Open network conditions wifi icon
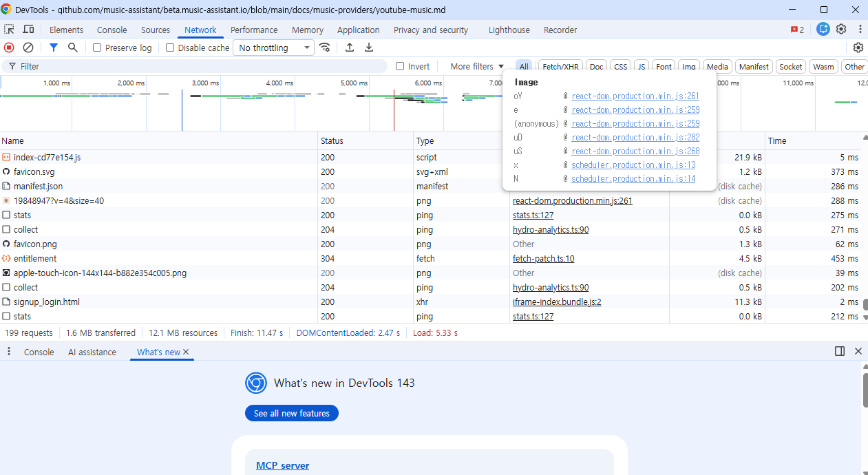This screenshot has height=475, width=868. point(324,47)
